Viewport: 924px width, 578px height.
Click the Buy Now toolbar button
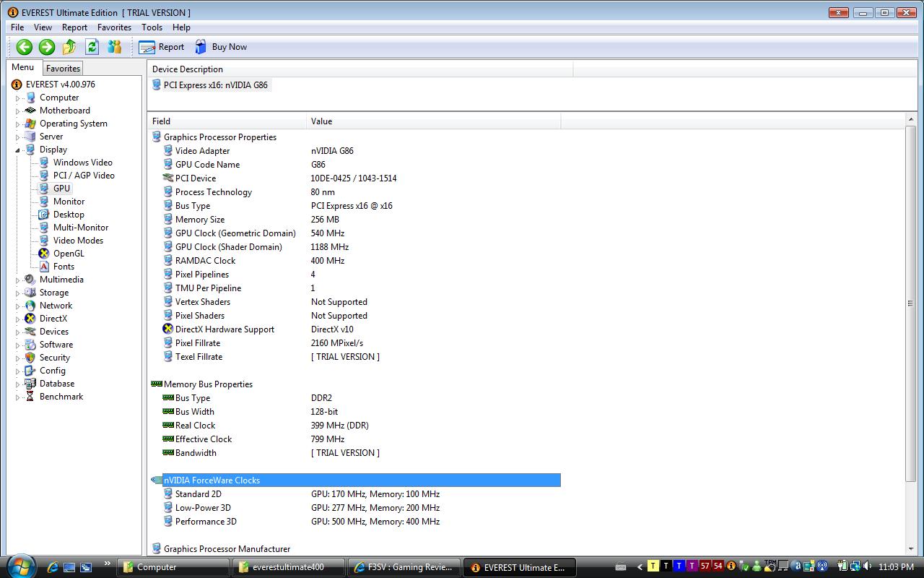221,47
